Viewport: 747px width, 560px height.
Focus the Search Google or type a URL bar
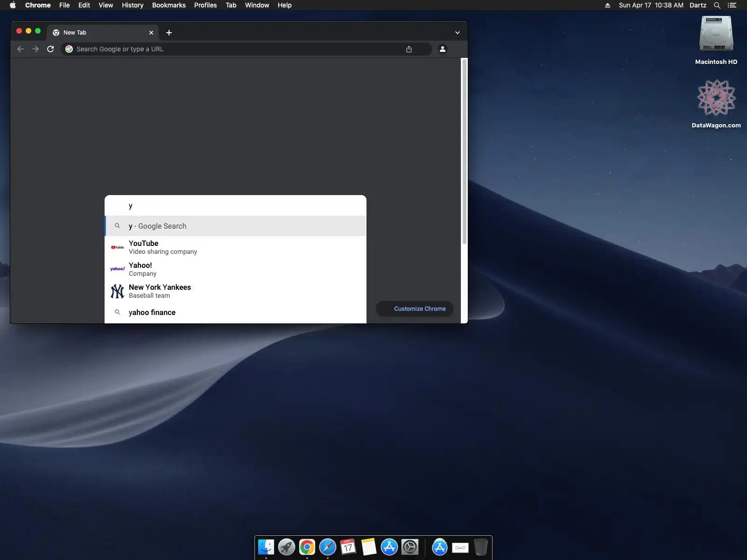(246, 49)
